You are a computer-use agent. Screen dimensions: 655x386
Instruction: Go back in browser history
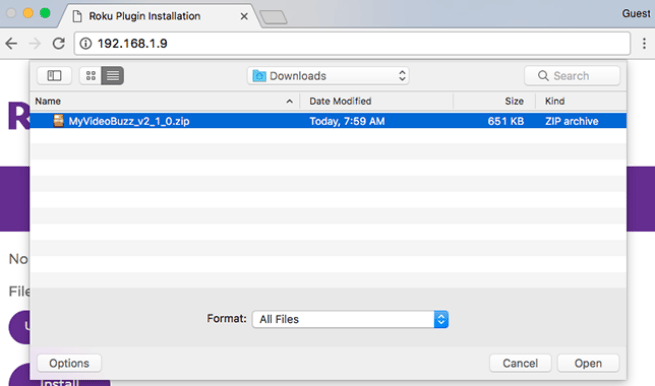12,43
